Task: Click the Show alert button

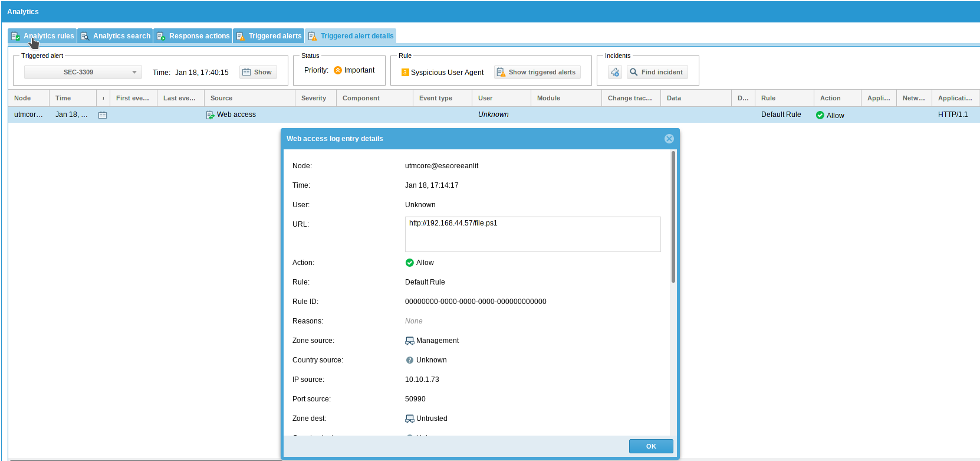Action: pyautogui.click(x=258, y=72)
